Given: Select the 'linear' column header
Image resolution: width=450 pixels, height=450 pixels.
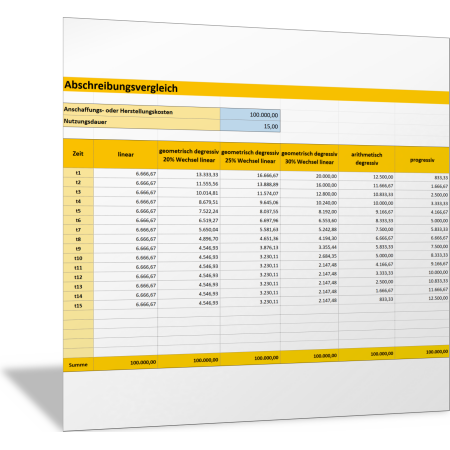Looking at the screenshot, I should [x=125, y=154].
